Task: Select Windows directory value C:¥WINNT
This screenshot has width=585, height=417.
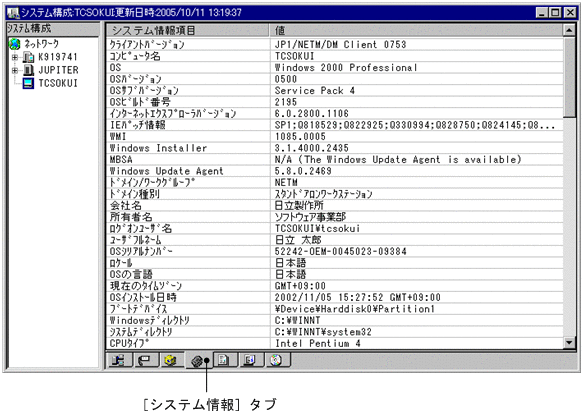Action: click(297, 321)
